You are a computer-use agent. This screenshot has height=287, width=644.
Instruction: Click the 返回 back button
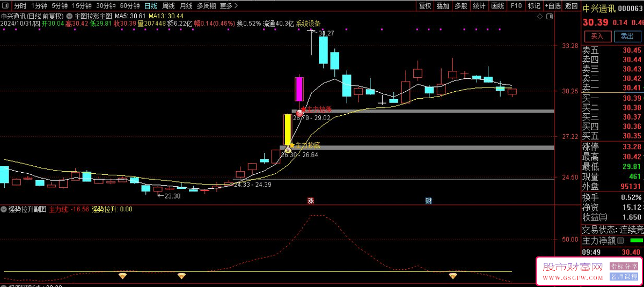pyautogui.click(x=570, y=6)
